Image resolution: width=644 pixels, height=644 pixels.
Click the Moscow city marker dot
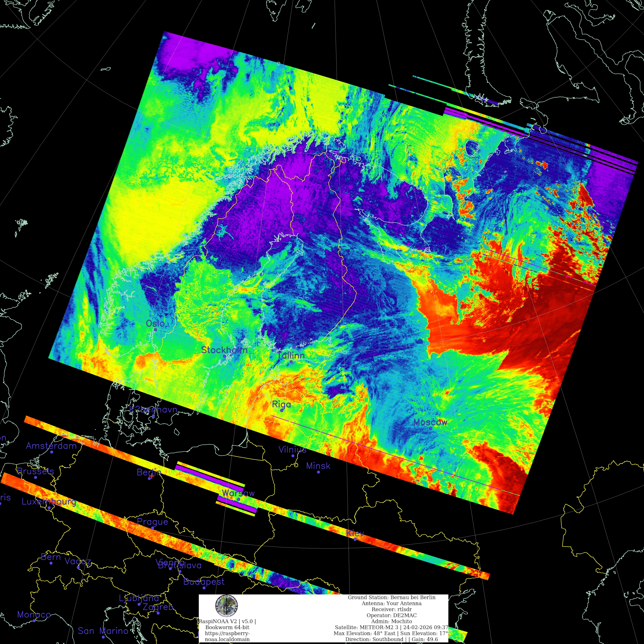430,428
